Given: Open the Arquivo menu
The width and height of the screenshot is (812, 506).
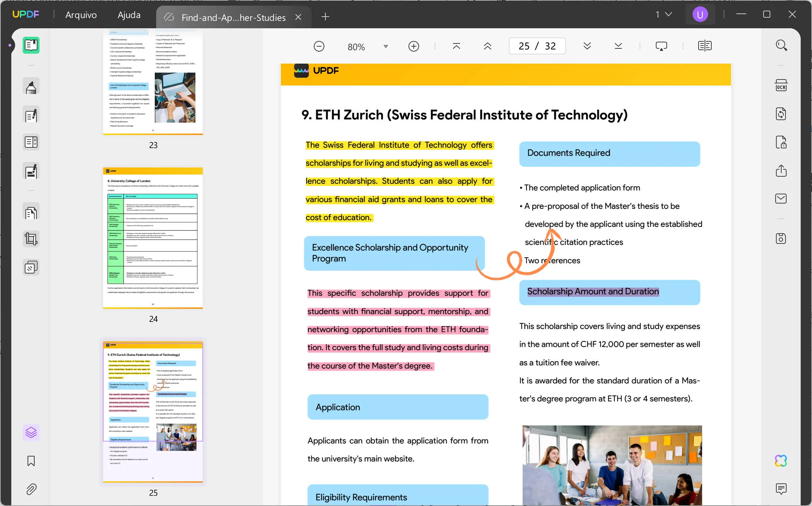Looking at the screenshot, I should [x=81, y=15].
